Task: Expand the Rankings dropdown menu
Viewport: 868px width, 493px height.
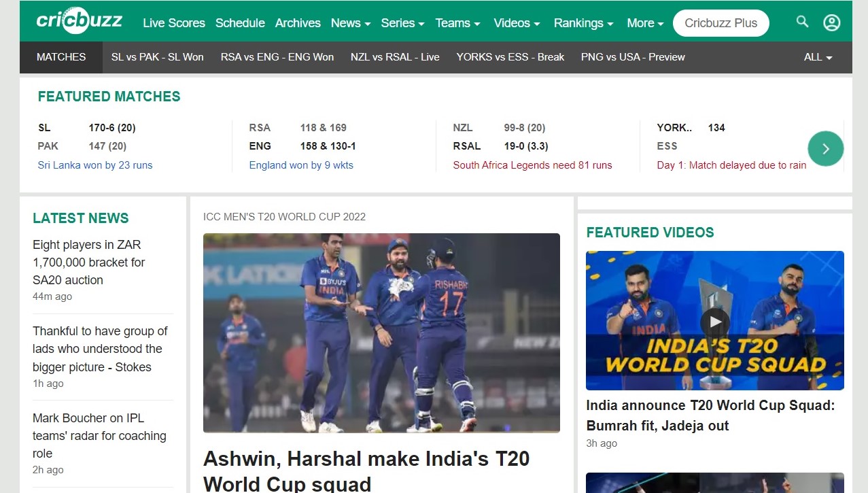Action: [583, 23]
